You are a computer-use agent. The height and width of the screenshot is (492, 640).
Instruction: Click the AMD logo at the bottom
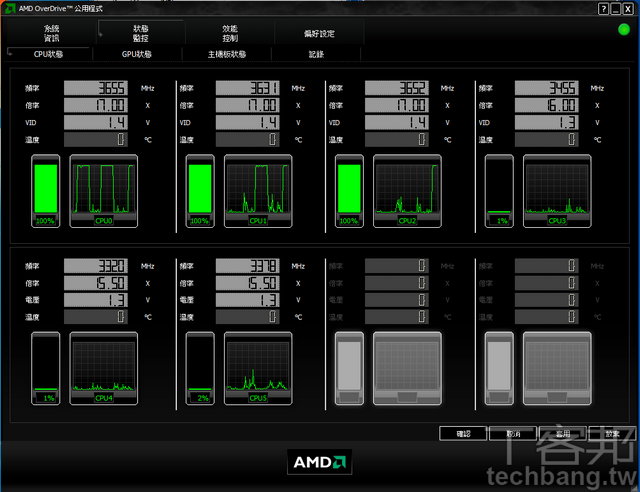tap(319, 462)
